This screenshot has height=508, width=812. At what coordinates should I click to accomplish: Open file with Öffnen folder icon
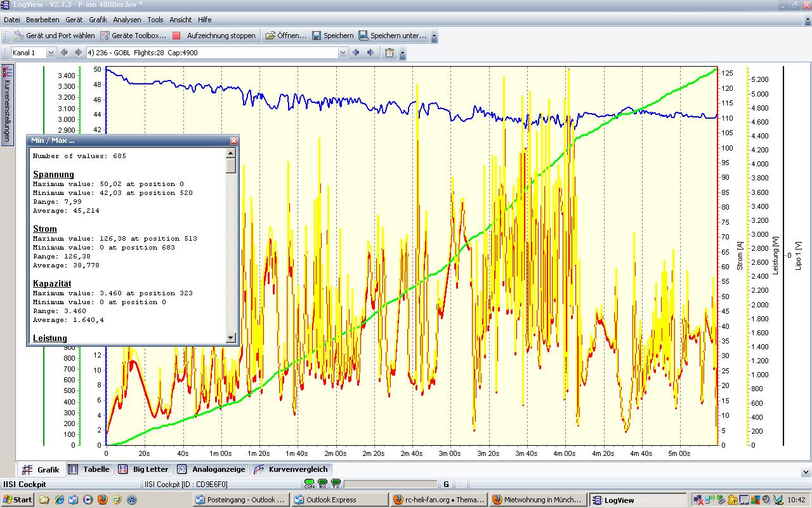coord(270,36)
